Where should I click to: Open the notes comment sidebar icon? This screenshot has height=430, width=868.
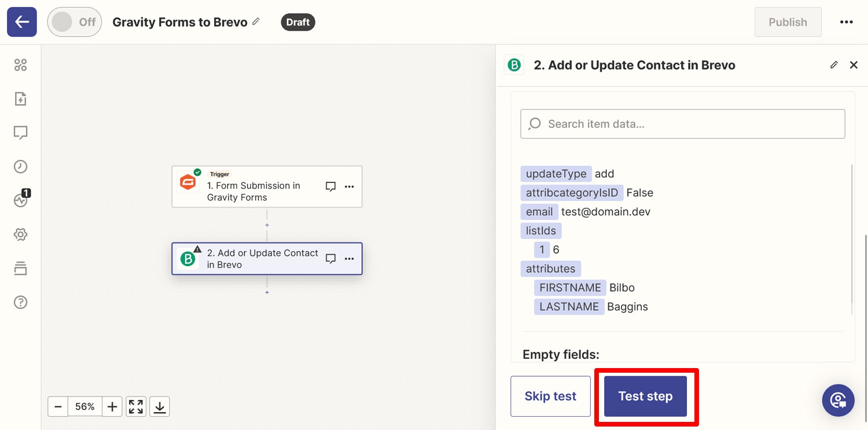click(21, 133)
